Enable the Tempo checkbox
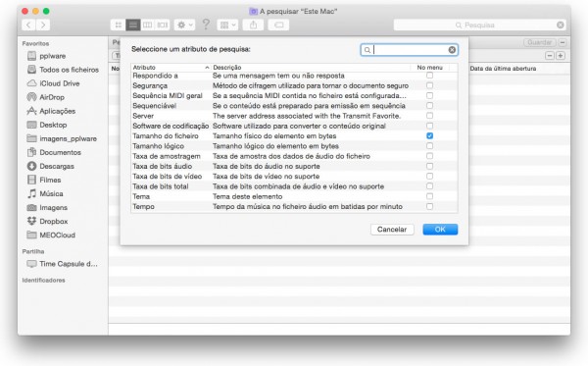This screenshot has height=366, width=588. tap(430, 206)
